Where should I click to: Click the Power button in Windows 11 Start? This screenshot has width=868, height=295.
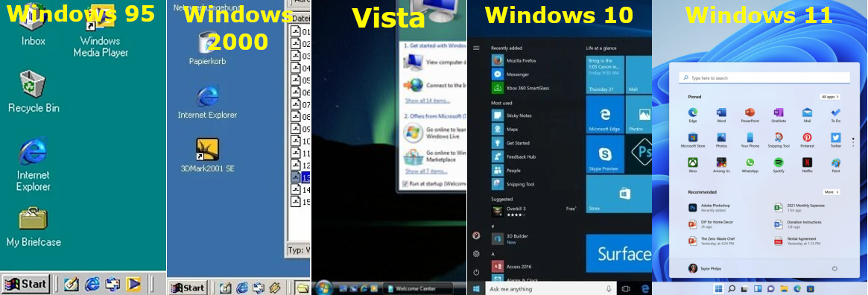(834, 268)
